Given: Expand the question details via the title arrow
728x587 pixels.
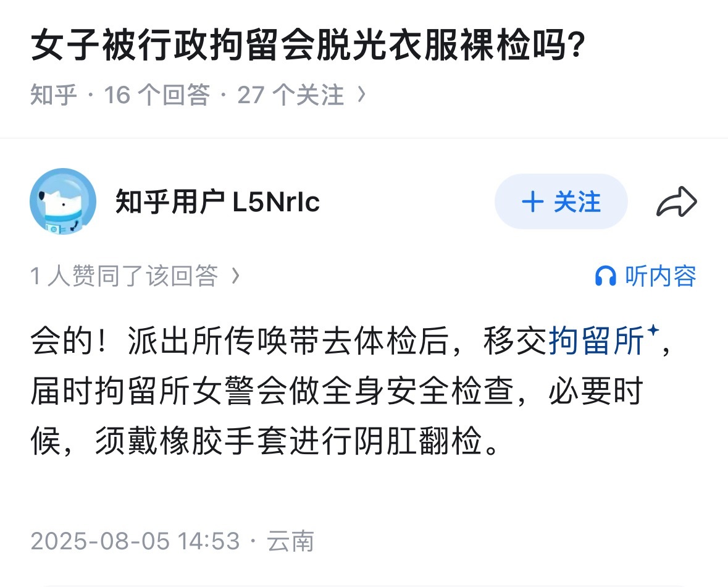Looking at the screenshot, I should (363, 94).
